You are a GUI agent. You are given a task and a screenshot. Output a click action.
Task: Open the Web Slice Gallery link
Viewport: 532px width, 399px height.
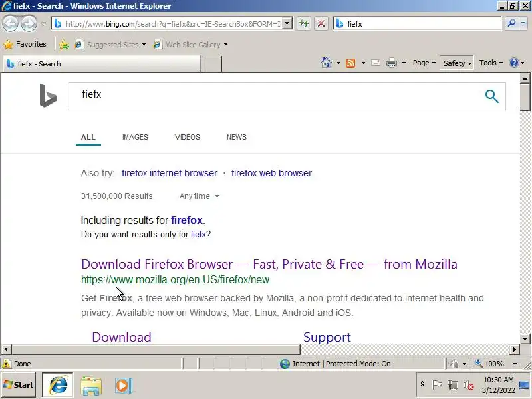(190, 45)
